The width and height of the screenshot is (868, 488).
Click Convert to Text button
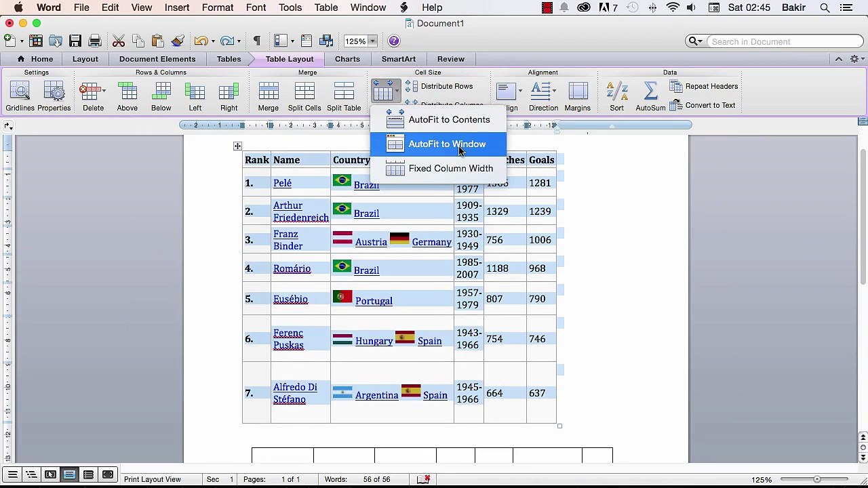703,105
